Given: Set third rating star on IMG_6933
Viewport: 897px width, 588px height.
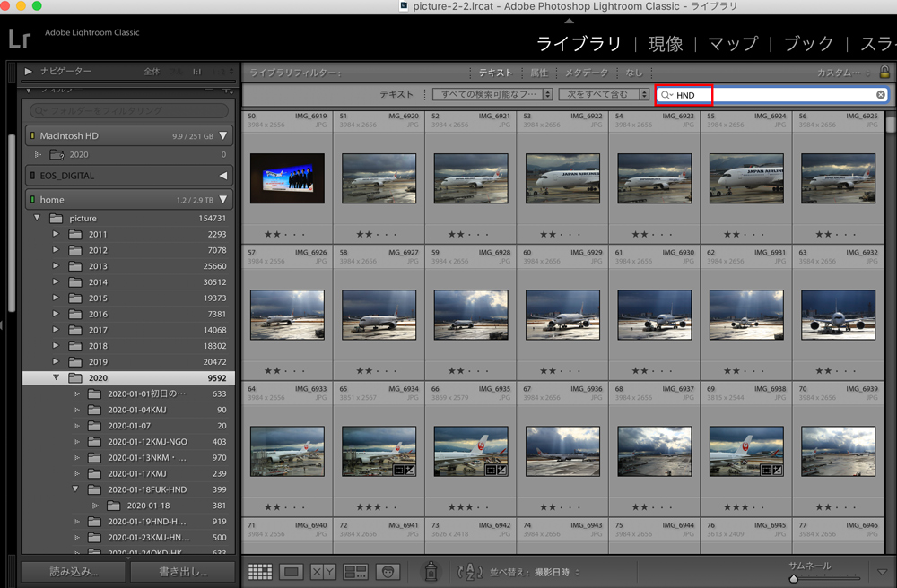Looking at the screenshot, I should [x=285, y=506].
